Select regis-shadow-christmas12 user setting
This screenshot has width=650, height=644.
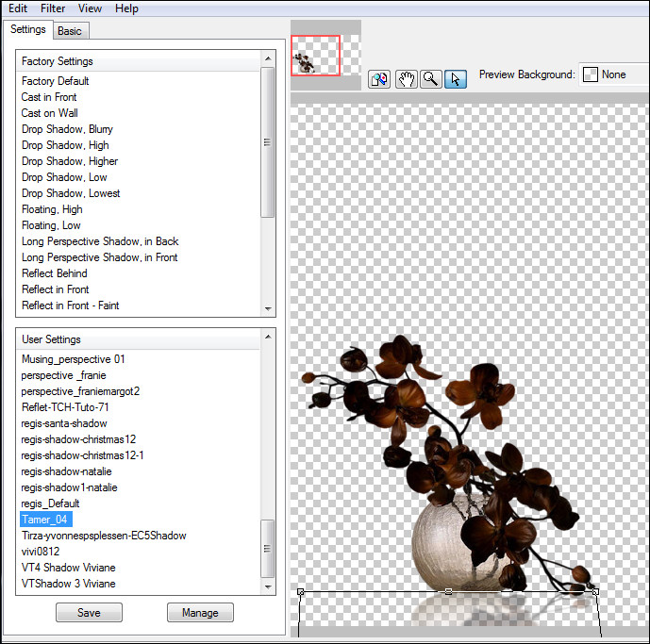[x=78, y=439]
